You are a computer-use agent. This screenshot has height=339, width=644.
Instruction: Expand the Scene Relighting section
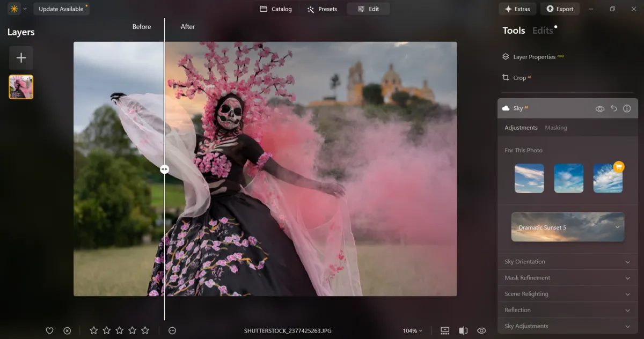click(567, 294)
